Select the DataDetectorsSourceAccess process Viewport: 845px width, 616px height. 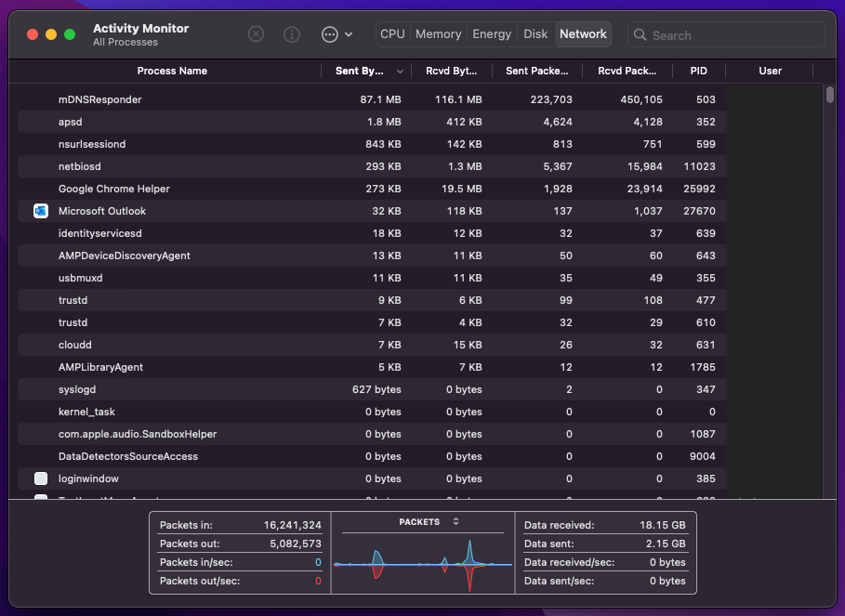pyautogui.click(x=372, y=456)
